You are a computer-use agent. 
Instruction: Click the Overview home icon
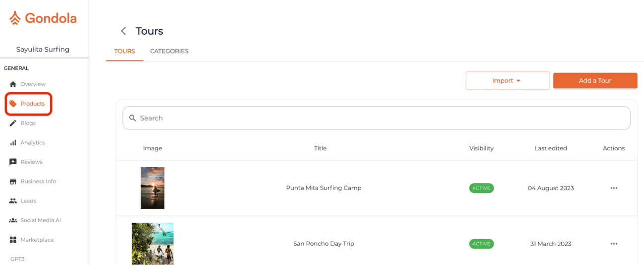13,84
